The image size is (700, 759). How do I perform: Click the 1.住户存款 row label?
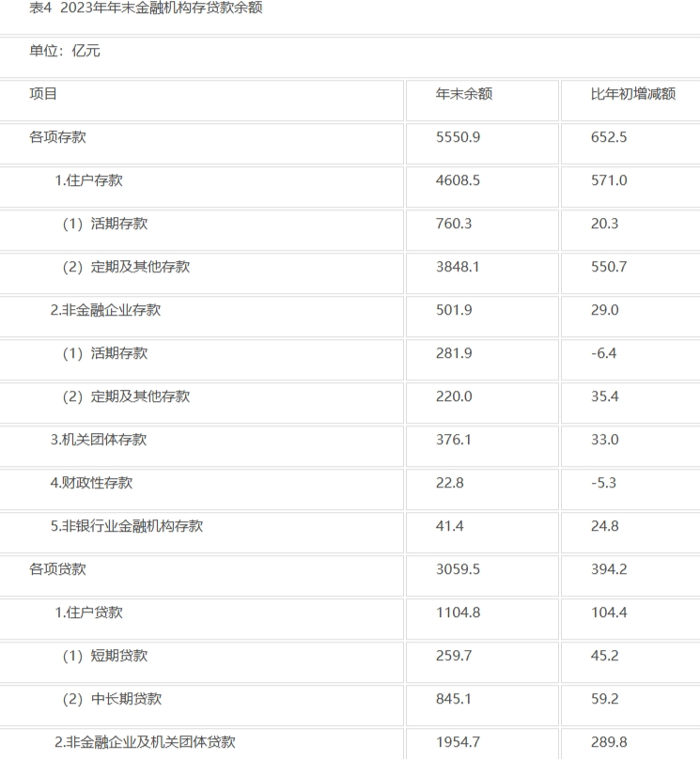pyautogui.click(x=88, y=180)
